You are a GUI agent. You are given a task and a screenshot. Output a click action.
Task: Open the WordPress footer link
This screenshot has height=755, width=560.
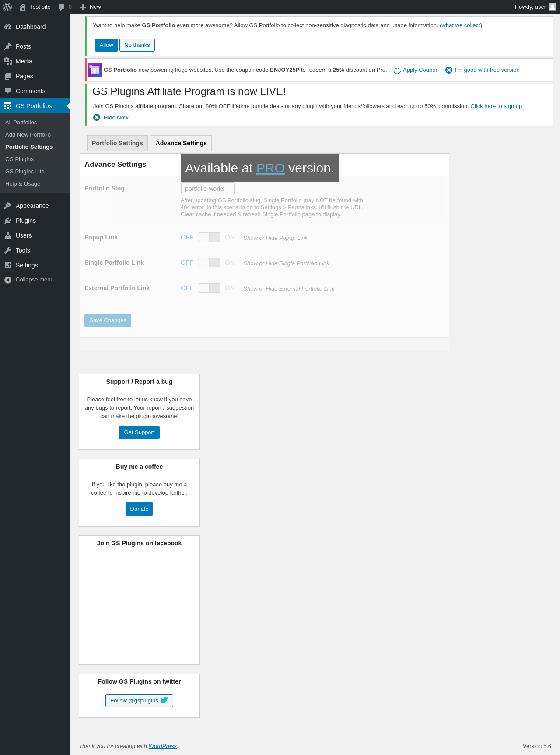(163, 746)
